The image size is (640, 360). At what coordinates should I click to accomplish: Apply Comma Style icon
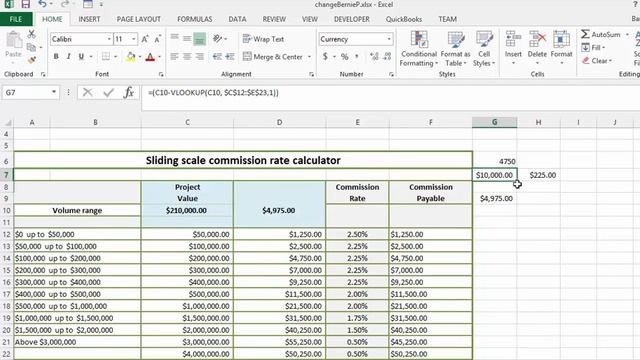[x=357, y=57]
